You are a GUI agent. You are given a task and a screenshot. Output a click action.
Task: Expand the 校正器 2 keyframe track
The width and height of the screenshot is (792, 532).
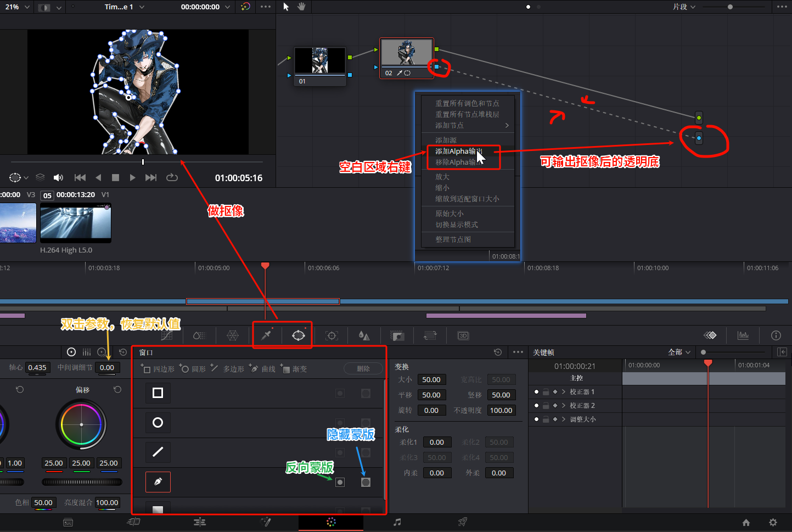(564, 405)
